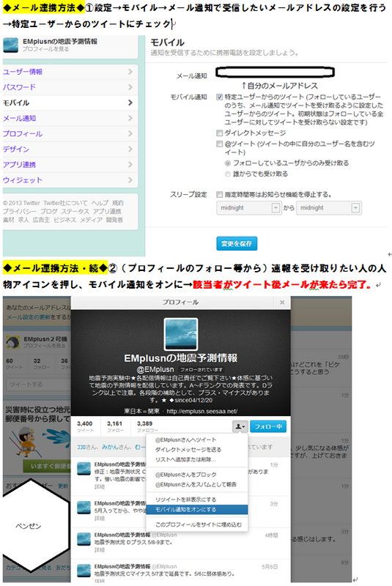Click the tweet avatar beside 5月入ってから
Screen dimensions: 392x586
pyautogui.click(x=84, y=507)
